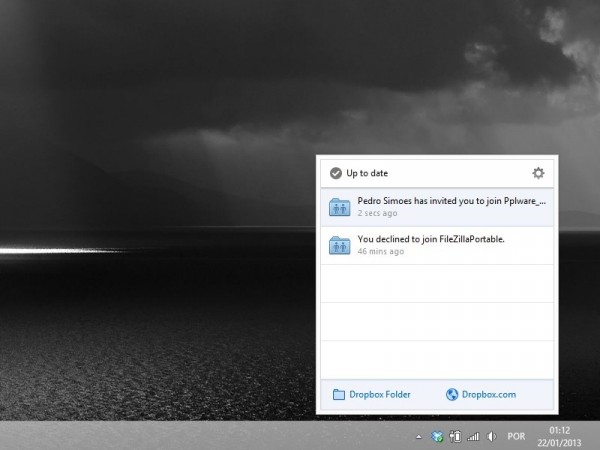
Task: Switch the POR input language indicator
Action: (516, 436)
